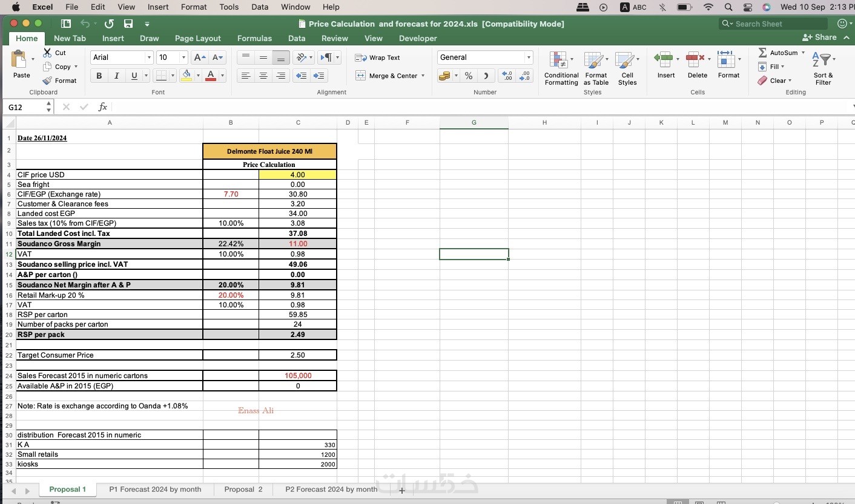Click the Share button
The width and height of the screenshot is (855, 504).
click(819, 38)
